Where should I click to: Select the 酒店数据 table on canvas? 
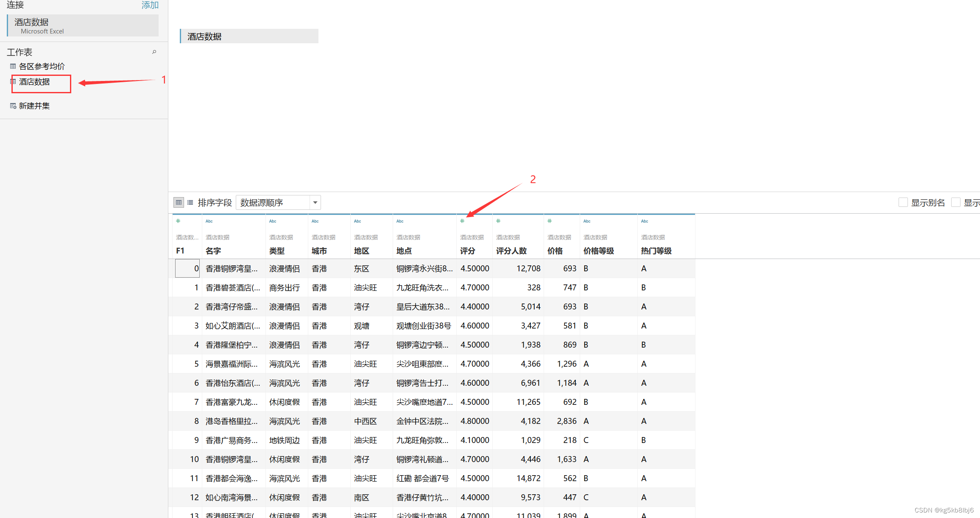[x=249, y=36]
